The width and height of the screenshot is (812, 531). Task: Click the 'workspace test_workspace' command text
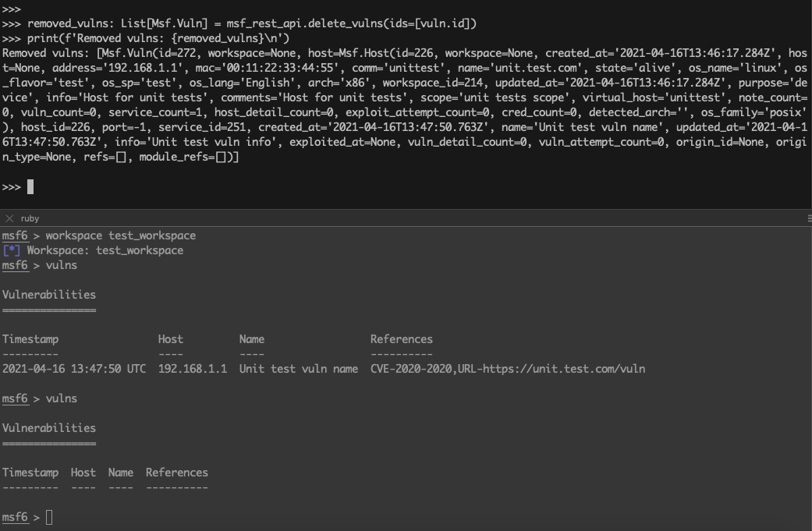(x=121, y=235)
